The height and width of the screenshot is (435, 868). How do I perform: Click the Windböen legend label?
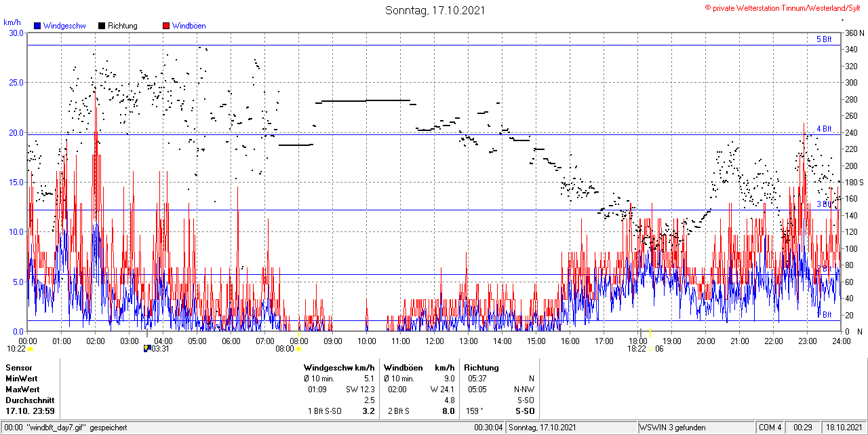point(189,26)
